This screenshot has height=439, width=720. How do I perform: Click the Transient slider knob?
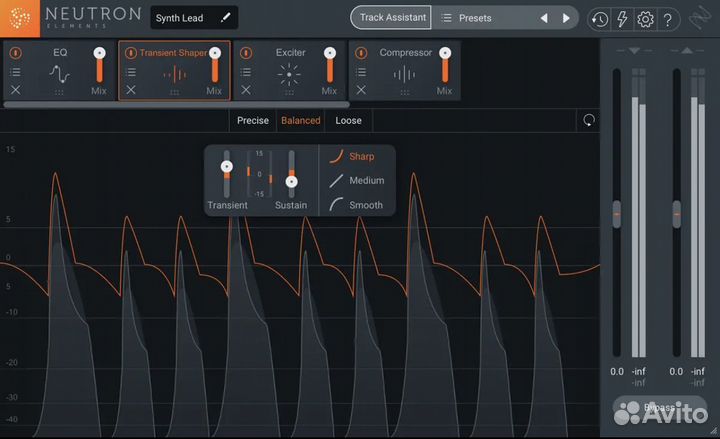(226, 166)
